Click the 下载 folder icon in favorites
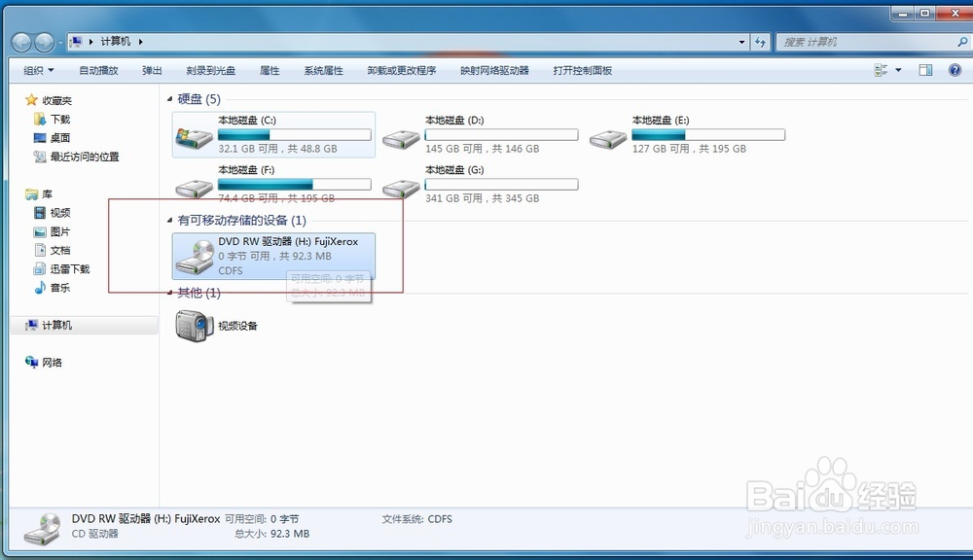 (40, 119)
